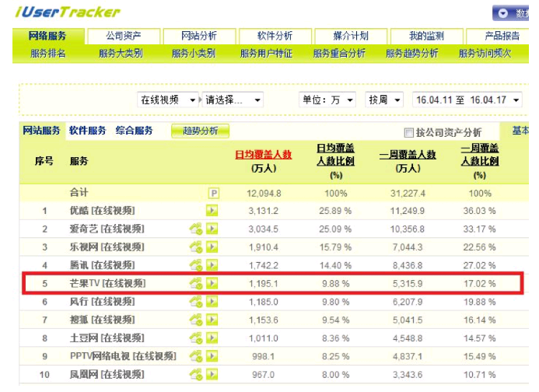The image size is (539, 392).
Task: Click the play arrow icon for 优酷
Action: click(212, 211)
